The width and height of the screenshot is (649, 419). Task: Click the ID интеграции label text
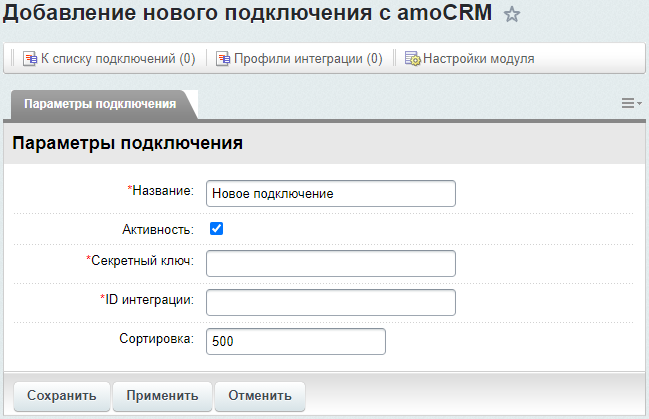(x=147, y=299)
